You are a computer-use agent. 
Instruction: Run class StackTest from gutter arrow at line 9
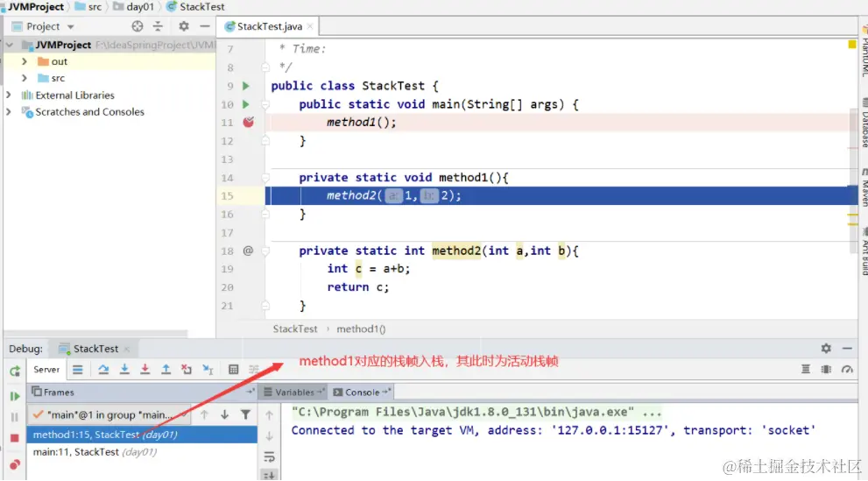tap(246, 86)
